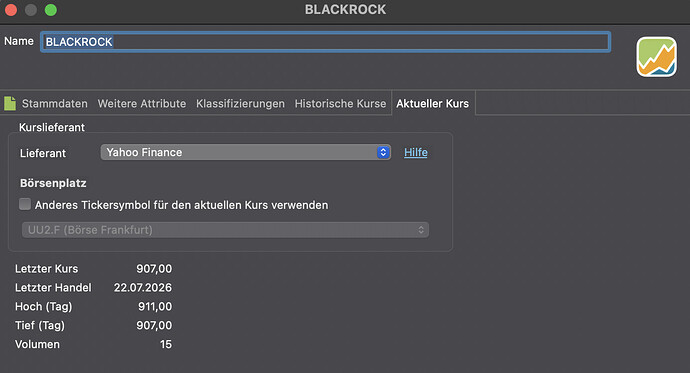Select the Aktueller Kurs tab

click(x=433, y=103)
